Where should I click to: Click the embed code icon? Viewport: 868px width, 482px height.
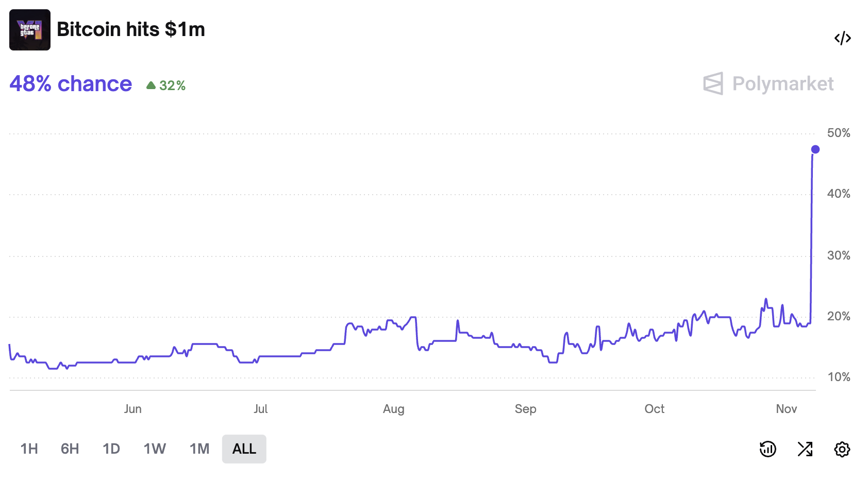tap(842, 39)
